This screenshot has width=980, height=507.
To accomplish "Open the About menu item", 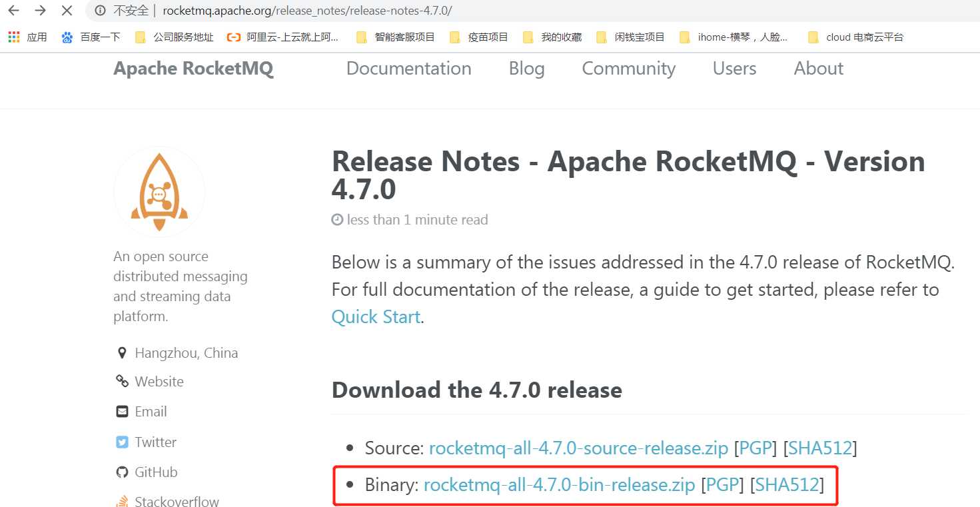I will 818,69.
